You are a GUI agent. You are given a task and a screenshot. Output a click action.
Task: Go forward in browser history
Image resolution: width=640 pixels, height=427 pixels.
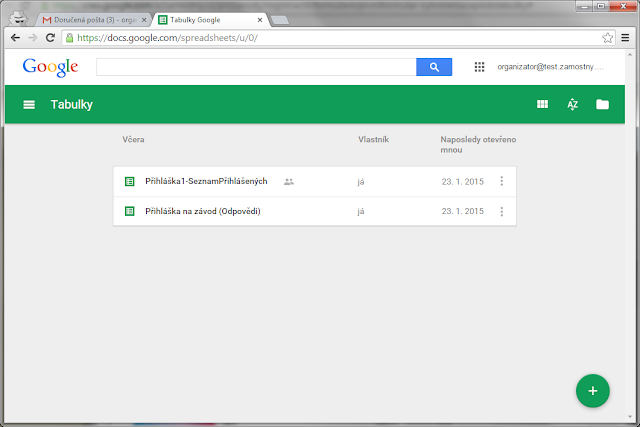click(x=33, y=38)
